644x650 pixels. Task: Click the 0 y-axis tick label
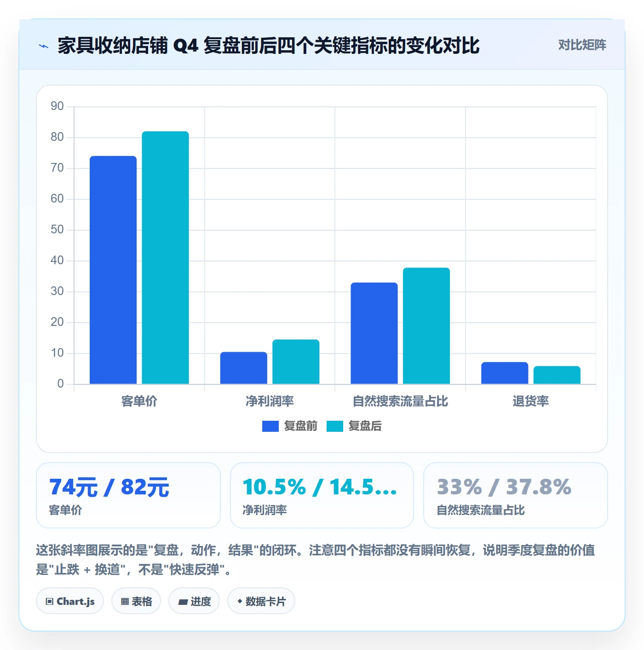click(x=60, y=384)
